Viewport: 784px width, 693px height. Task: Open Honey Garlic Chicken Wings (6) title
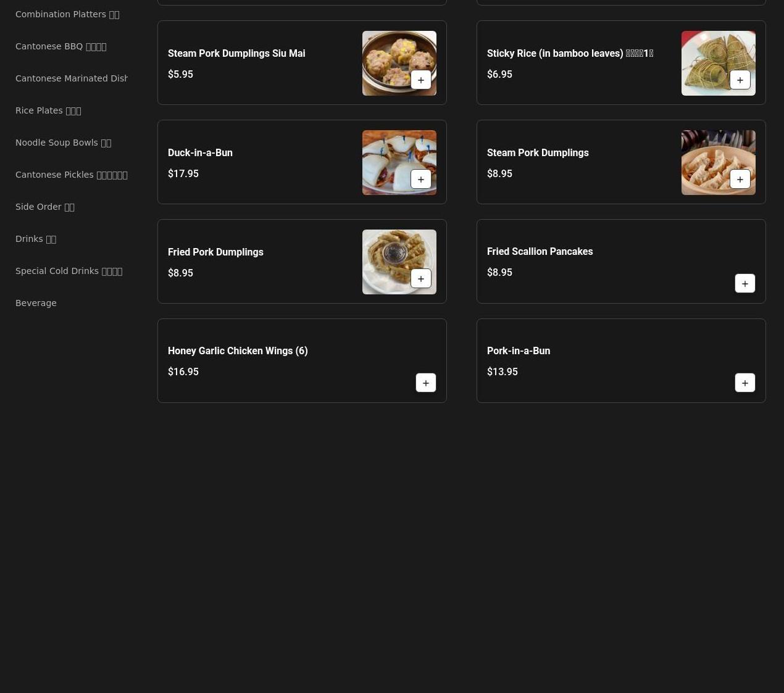(238, 351)
